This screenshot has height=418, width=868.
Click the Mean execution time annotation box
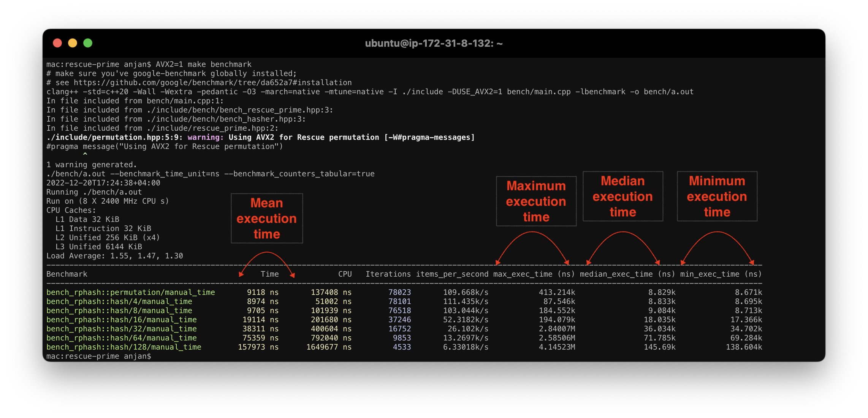coord(267,218)
